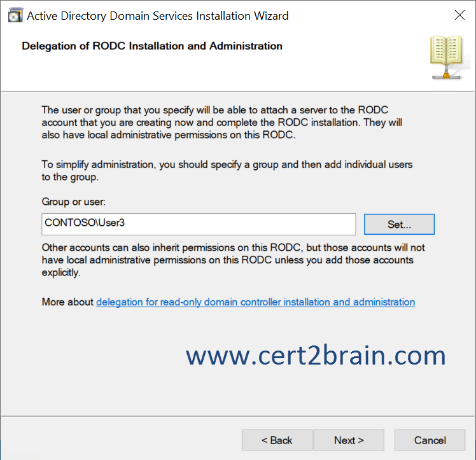476x460 pixels.
Task: Close the Installation Wizard window
Action: pyautogui.click(x=459, y=15)
